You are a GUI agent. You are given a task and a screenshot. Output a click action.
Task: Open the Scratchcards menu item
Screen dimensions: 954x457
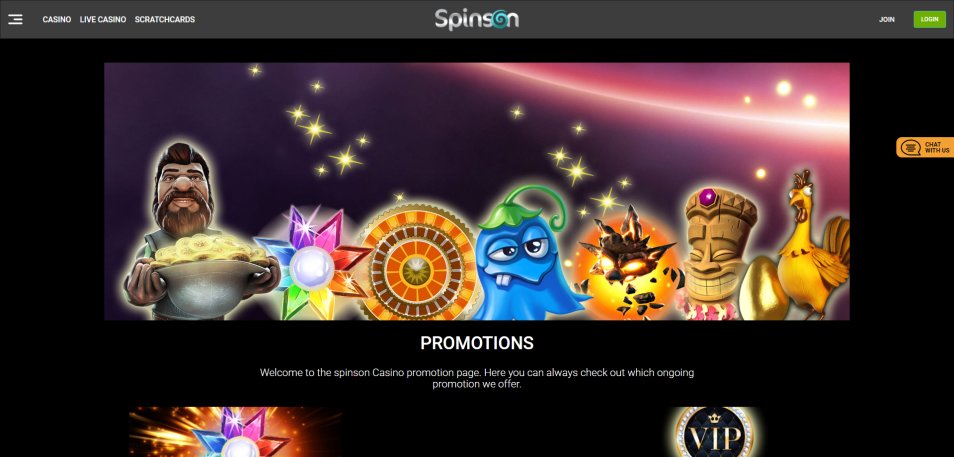[x=165, y=19]
